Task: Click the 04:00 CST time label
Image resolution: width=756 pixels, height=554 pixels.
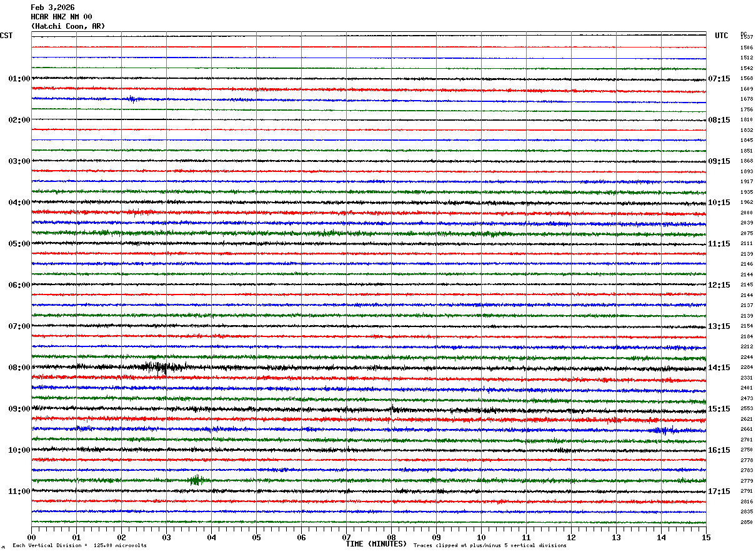Action: point(19,203)
